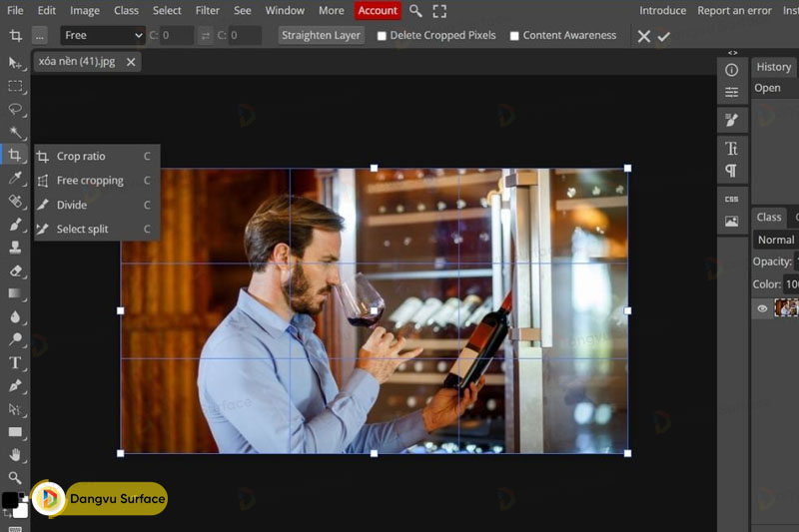Open crop tool options ellipsis button
This screenshot has width=799, height=532.
[39, 36]
